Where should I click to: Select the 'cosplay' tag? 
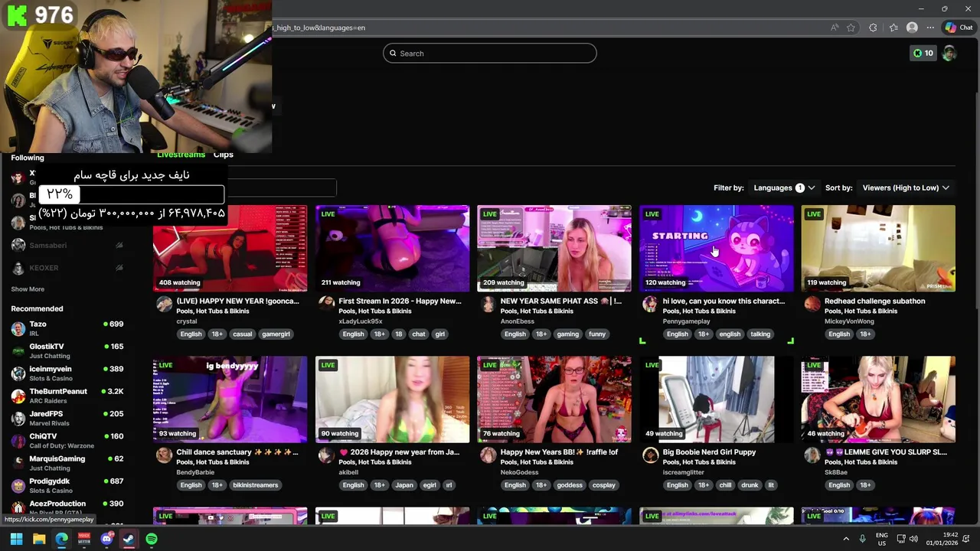point(604,485)
